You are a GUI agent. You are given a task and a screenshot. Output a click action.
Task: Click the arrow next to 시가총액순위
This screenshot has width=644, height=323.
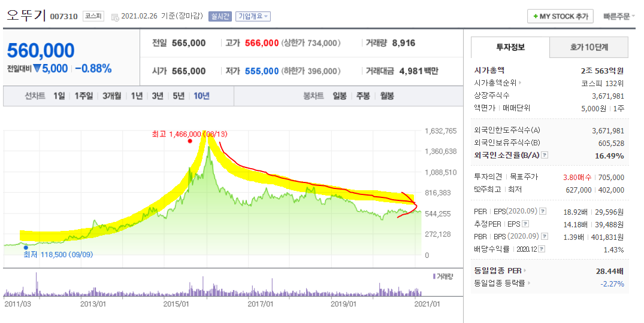tap(520, 83)
